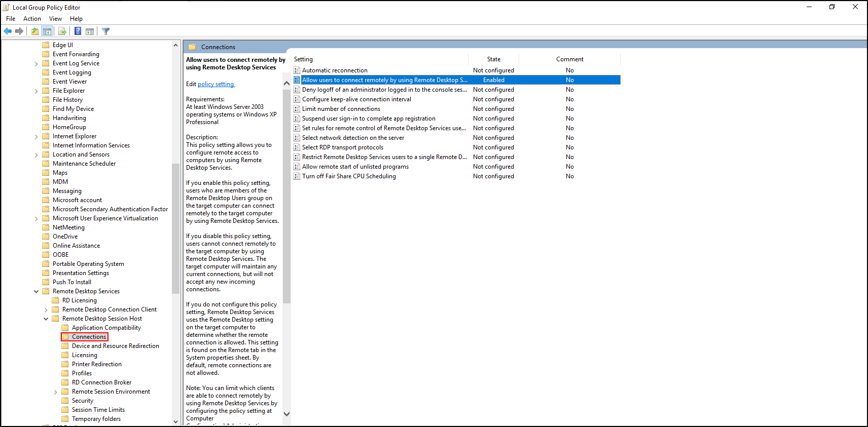Go back with the blue Back arrow
The height and width of the screenshot is (427, 868).
8,31
